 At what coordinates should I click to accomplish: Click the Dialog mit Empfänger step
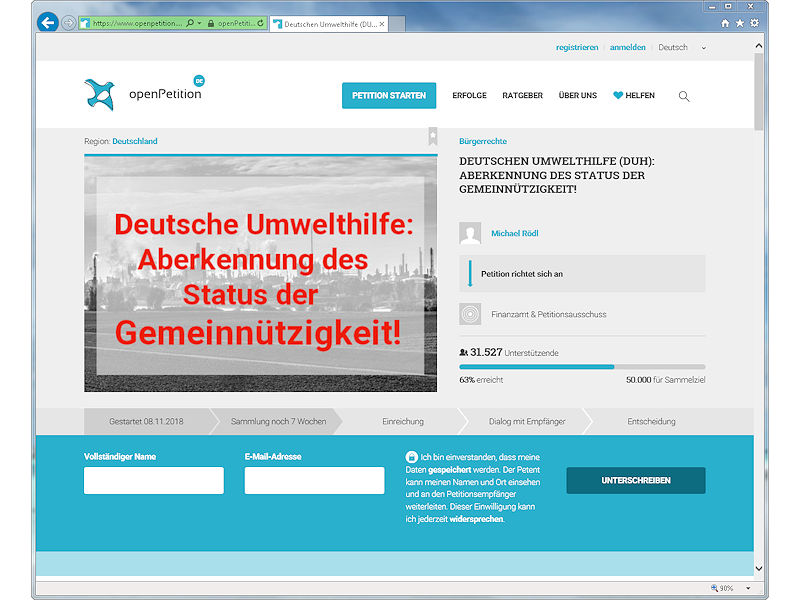coord(527,421)
